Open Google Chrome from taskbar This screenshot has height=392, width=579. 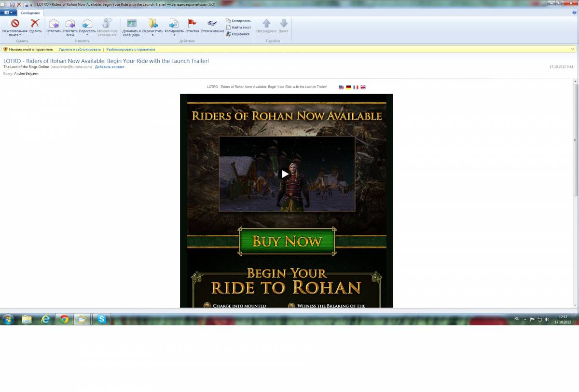pos(64,319)
